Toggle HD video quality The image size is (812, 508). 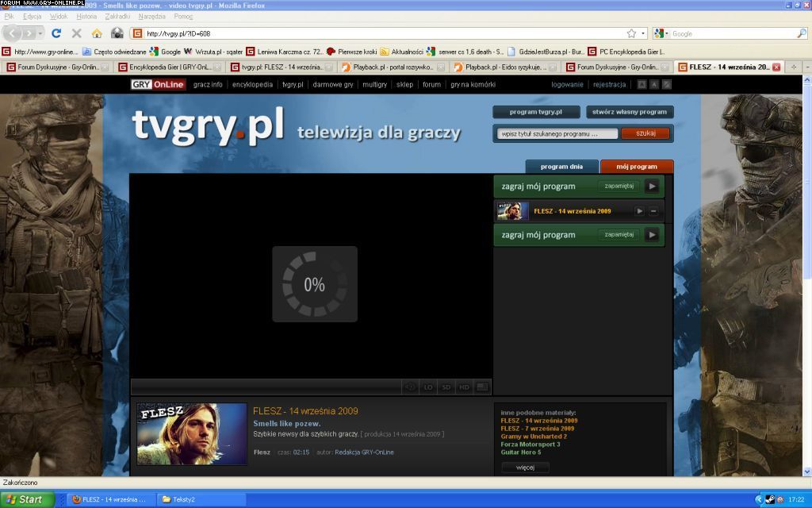[464, 387]
